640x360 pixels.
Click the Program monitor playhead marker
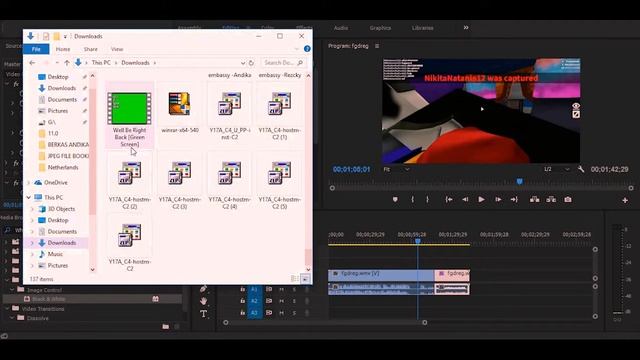(520, 181)
